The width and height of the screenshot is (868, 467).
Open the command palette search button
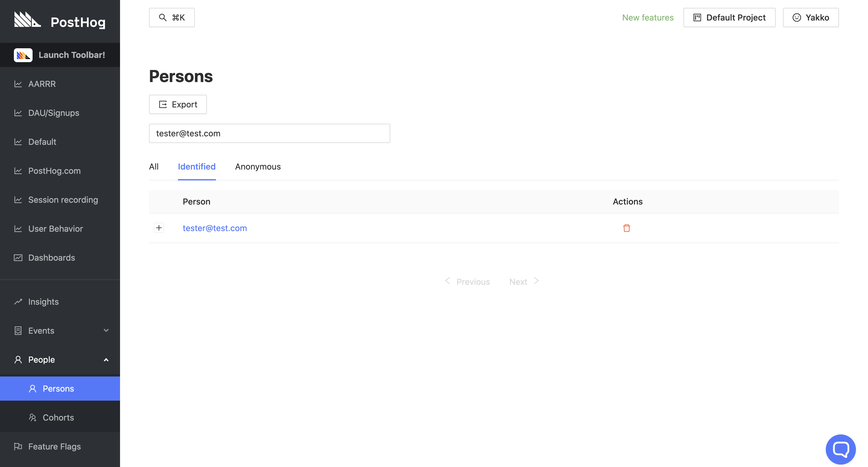point(172,17)
